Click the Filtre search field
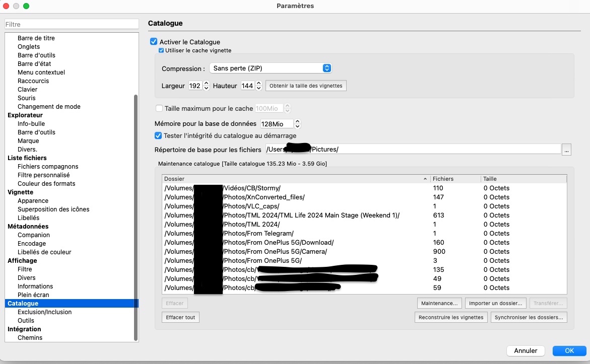This screenshot has width=590, height=364. pos(72,24)
